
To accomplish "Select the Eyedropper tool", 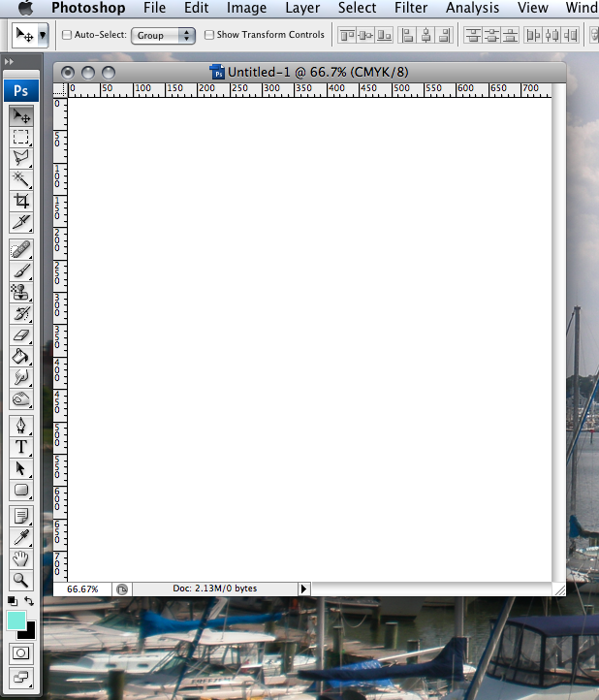I will pyautogui.click(x=21, y=538).
